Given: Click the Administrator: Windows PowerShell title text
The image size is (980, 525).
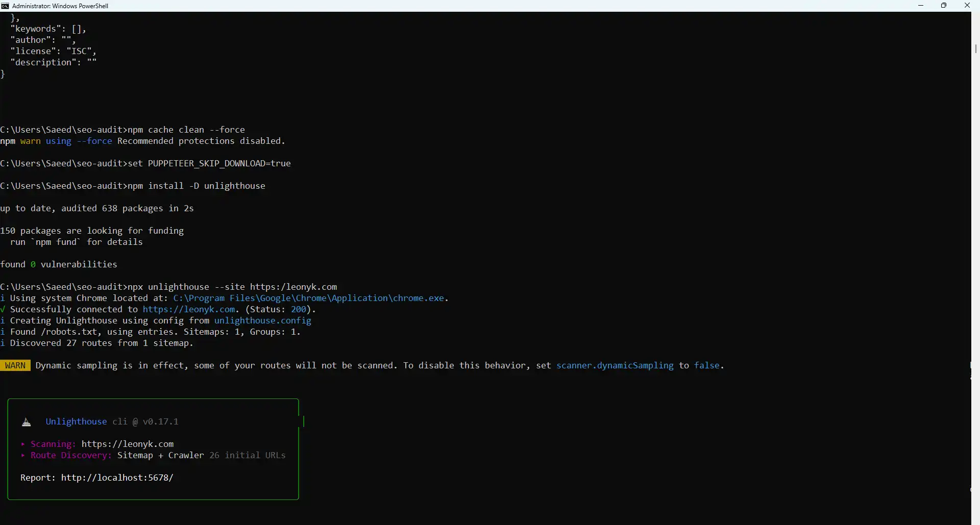Looking at the screenshot, I should (x=60, y=6).
